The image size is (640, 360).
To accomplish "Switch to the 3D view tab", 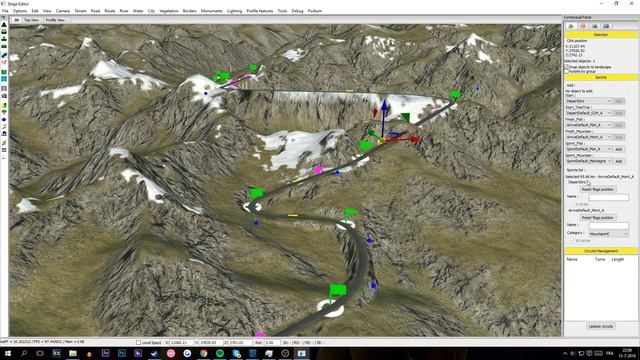I will click(x=16, y=20).
